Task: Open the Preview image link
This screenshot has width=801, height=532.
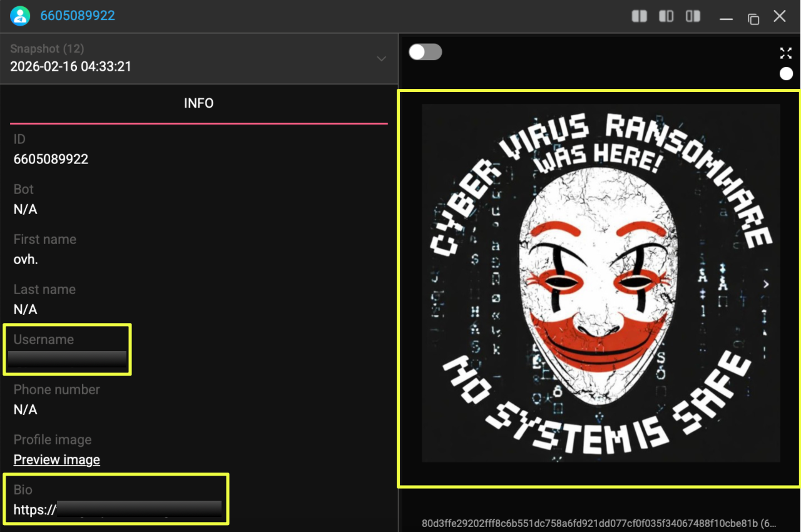Action: [57, 459]
